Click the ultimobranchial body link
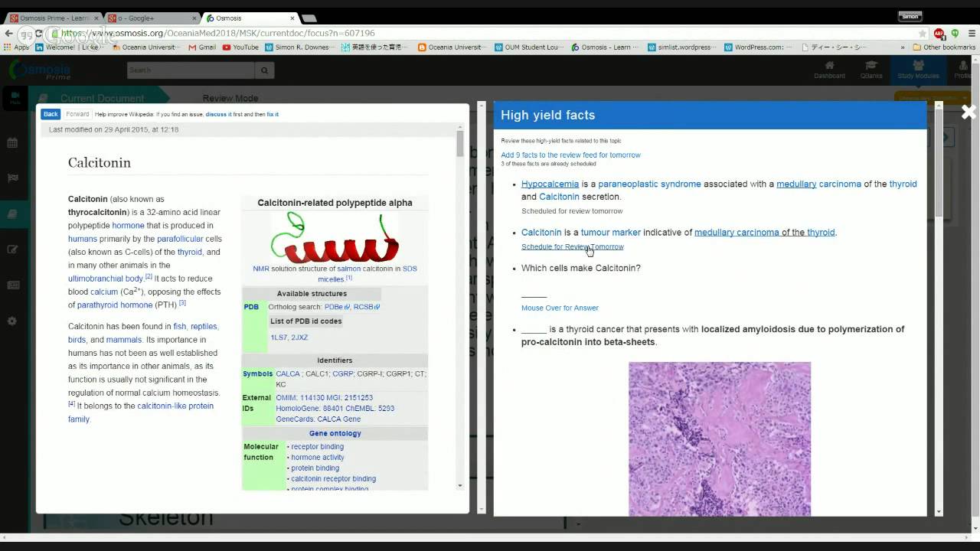The width and height of the screenshot is (980, 551). coord(106,279)
